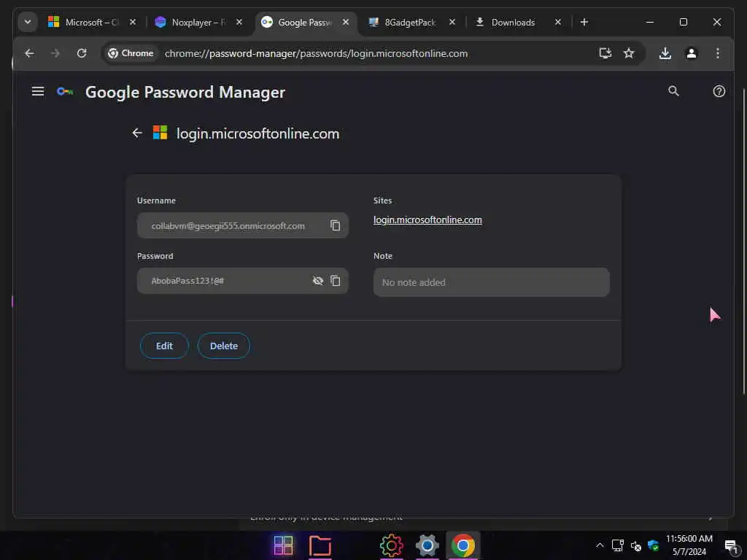Open the Password Manager help icon
747x560 pixels.
point(719,91)
